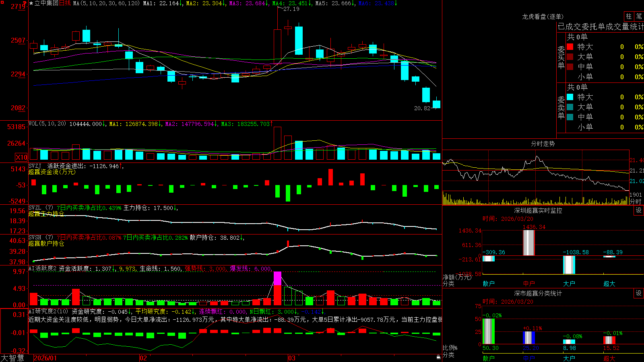Click the red 特大 buy-order swatch
644x362 pixels.
pos(570,47)
